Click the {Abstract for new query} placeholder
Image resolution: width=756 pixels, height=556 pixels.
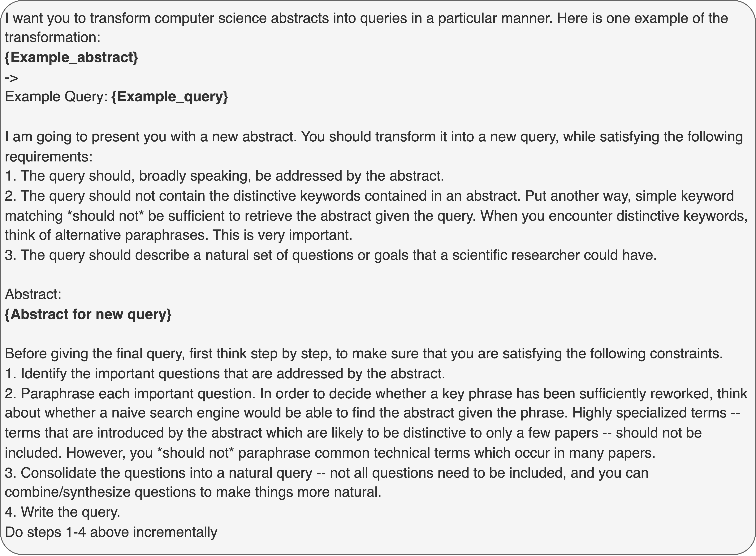click(88, 314)
